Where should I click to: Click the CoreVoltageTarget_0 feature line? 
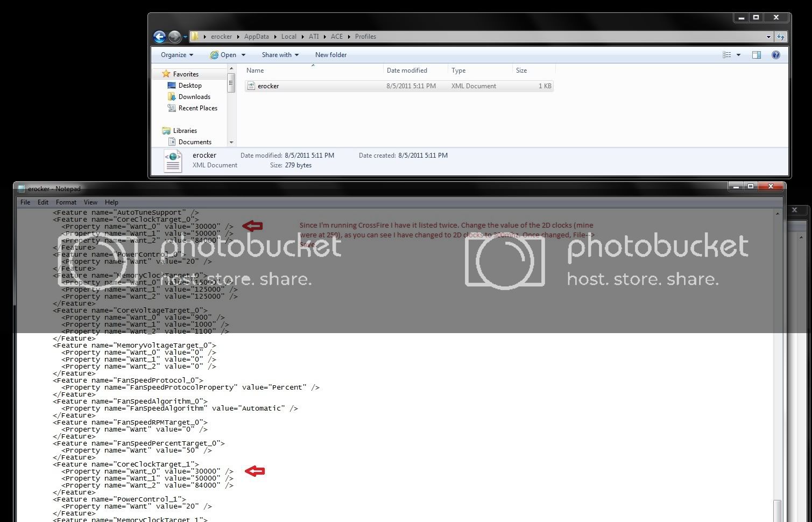pyautogui.click(x=130, y=311)
